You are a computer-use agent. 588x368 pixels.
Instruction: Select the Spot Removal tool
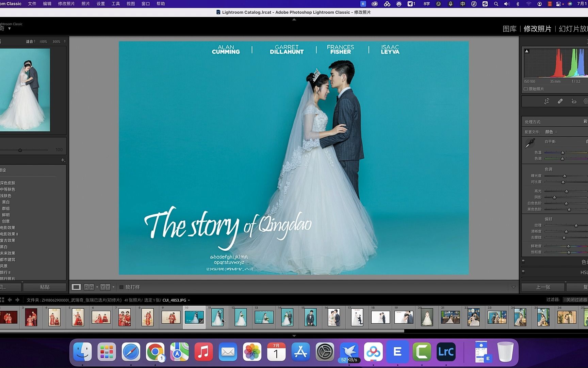click(x=560, y=101)
